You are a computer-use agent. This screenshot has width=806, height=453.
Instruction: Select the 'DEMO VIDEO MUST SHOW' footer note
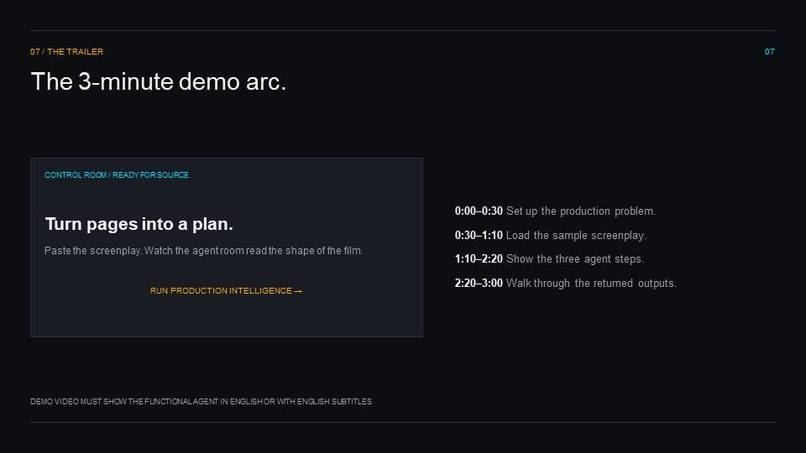(x=201, y=401)
